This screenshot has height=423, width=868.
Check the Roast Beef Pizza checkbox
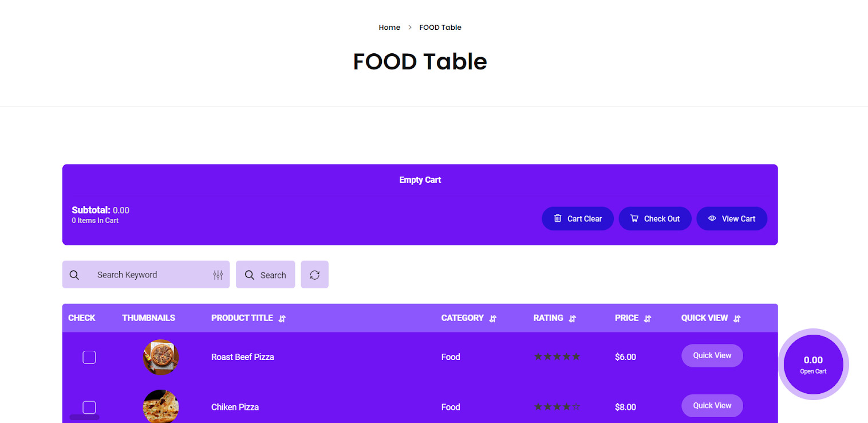89,358
